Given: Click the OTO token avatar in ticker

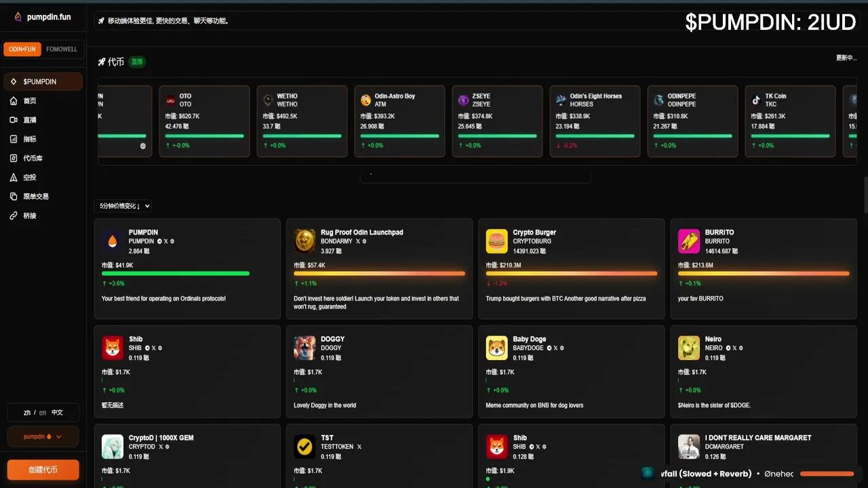Looking at the screenshot, I should coord(171,100).
